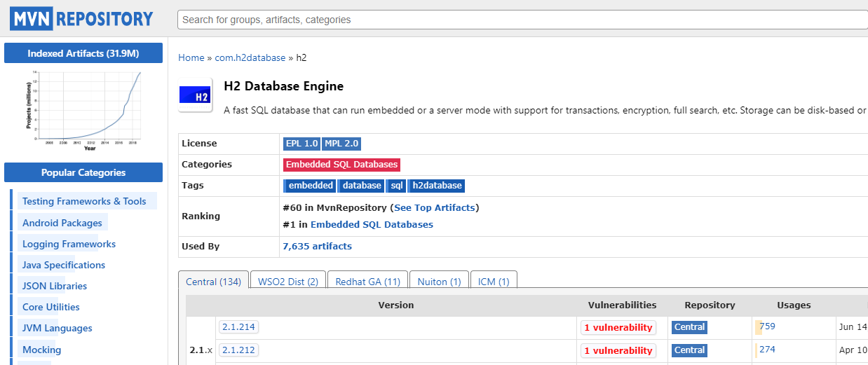868x365 pixels.
Task: Click the Repository column header
Action: coord(710,305)
